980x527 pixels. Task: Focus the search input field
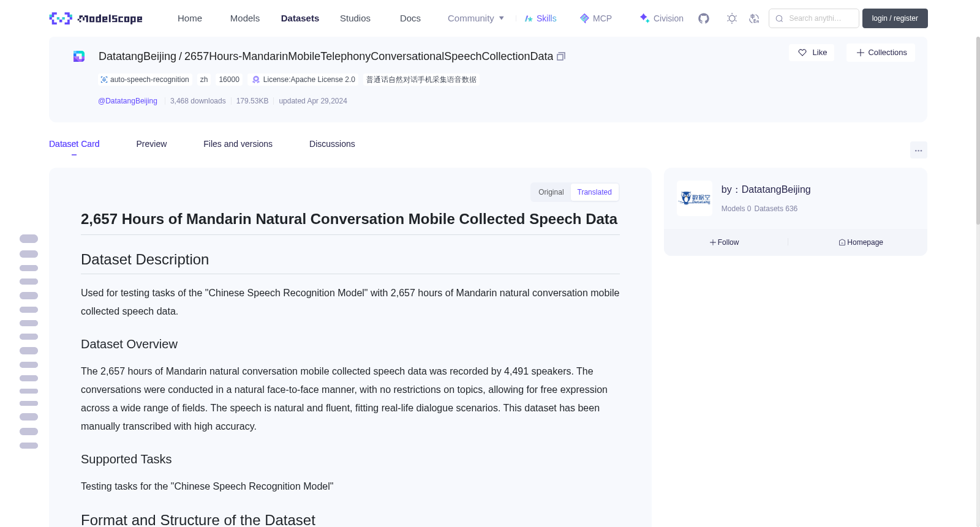point(814,18)
